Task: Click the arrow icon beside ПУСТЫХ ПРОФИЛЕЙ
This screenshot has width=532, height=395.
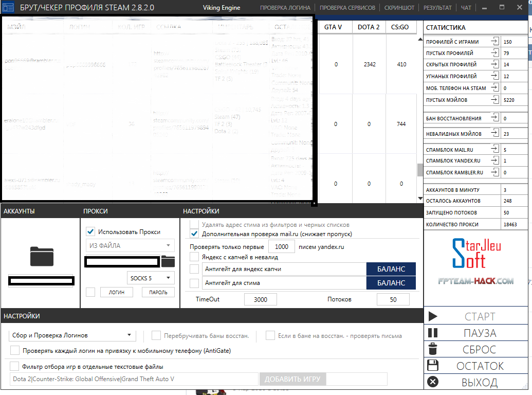Action: (495, 52)
